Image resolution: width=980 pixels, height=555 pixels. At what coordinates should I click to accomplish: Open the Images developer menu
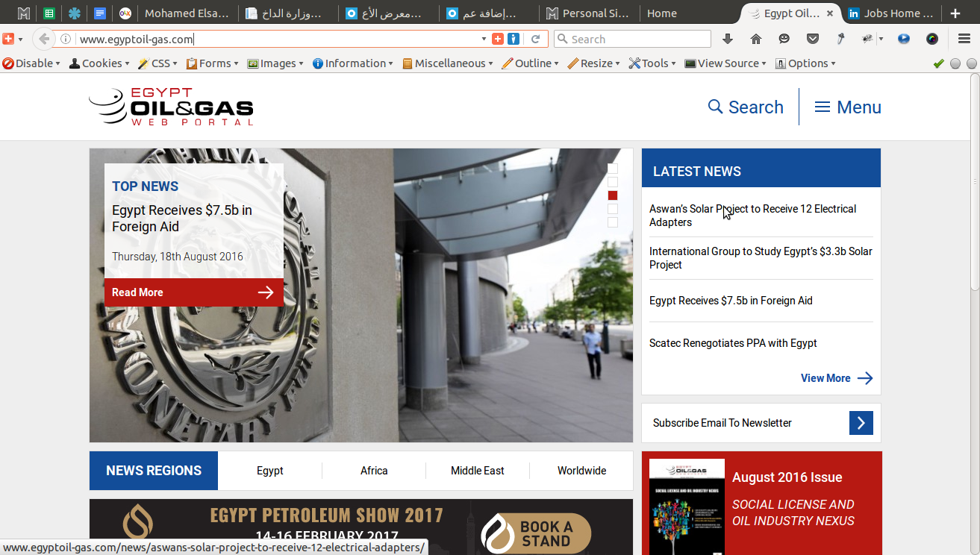pyautogui.click(x=275, y=63)
